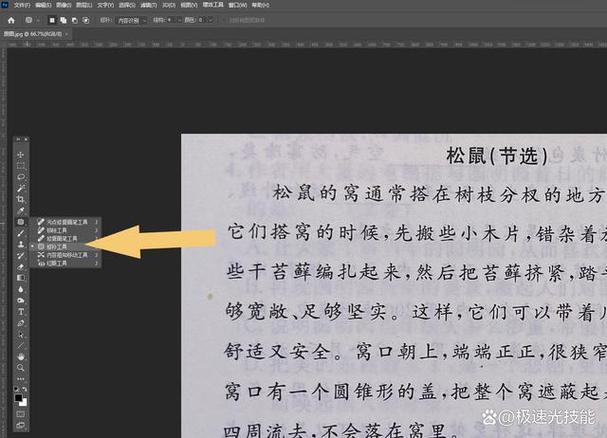Close the 原图.jpg document tab
The height and width of the screenshot is (438, 607).
[67, 34]
